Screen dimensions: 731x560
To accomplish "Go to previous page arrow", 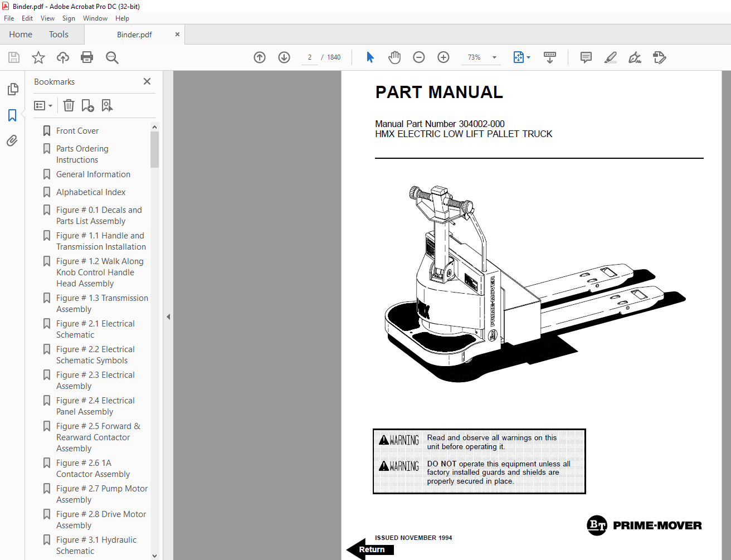I will click(260, 57).
